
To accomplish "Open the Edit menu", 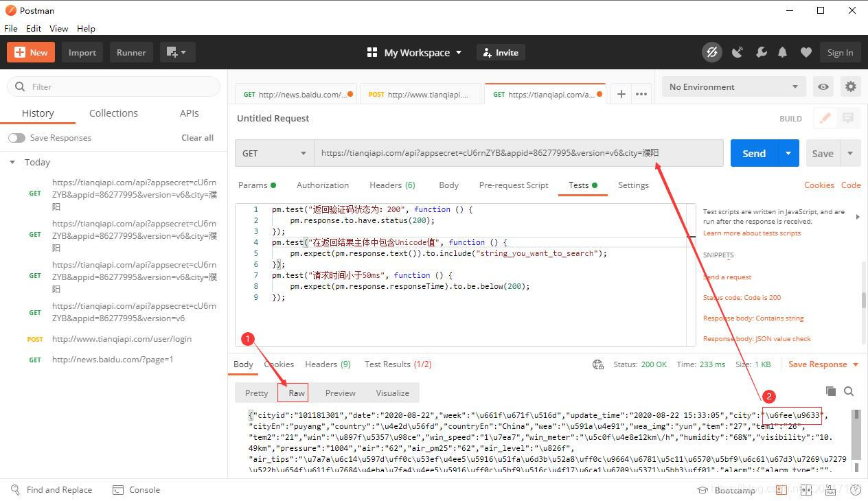I will click(x=34, y=28).
